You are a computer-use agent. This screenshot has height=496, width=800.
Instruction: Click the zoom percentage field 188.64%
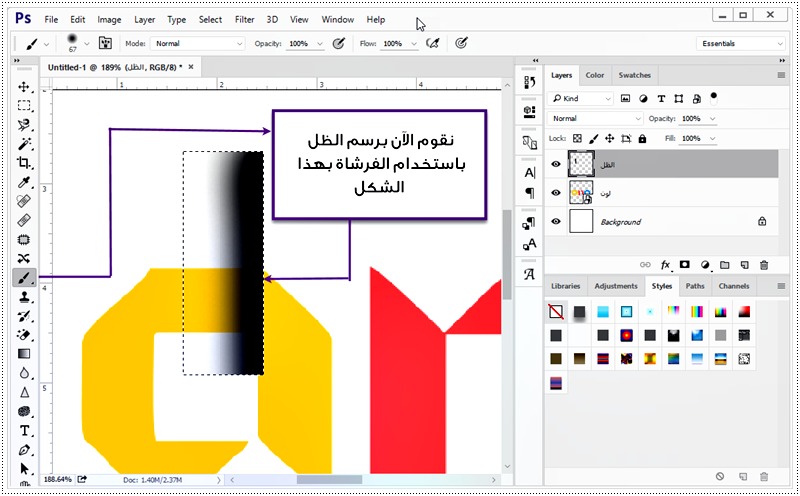pos(57,479)
